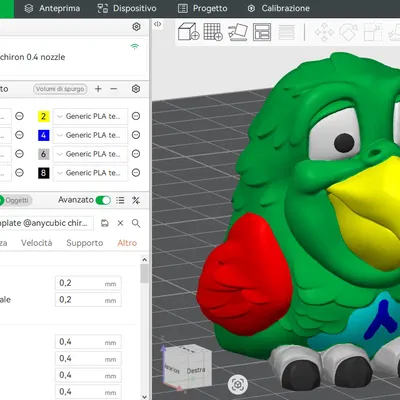The height and width of the screenshot is (400, 400).
Task: Click the Add plate grid icon
Action: [x=213, y=32]
